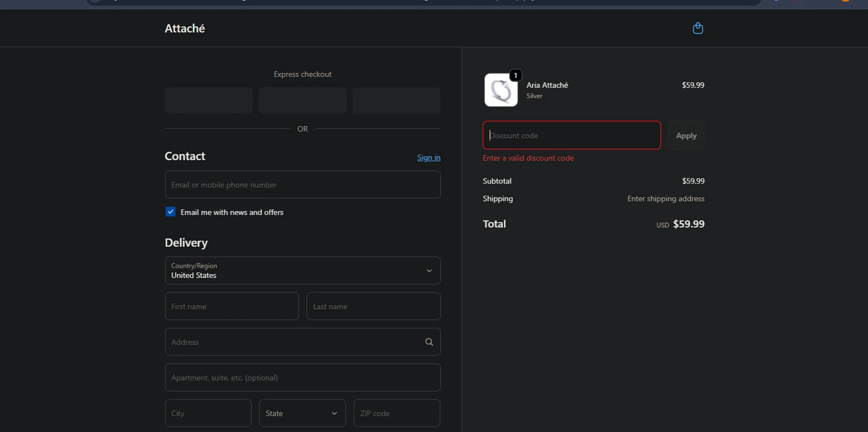Viewport: 868px width, 432px height.
Task: Focus the City field
Action: coord(208,413)
